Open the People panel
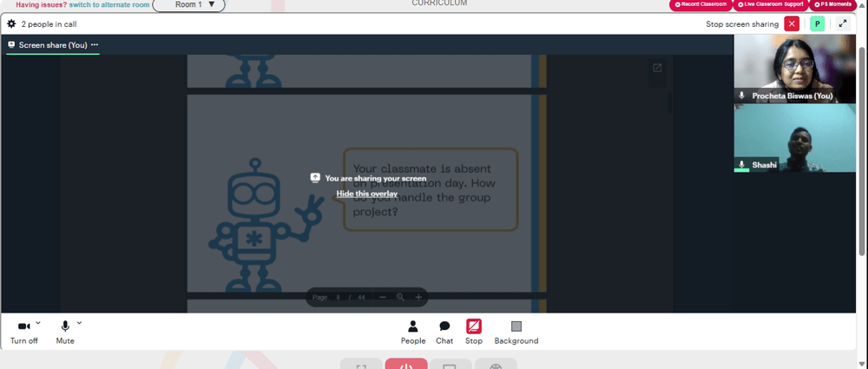 (x=413, y=333)
